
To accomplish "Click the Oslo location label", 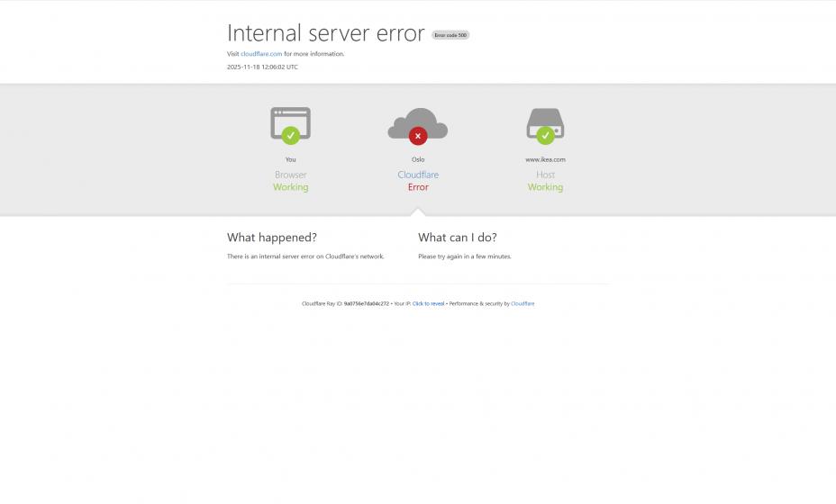I will [418, 159].
